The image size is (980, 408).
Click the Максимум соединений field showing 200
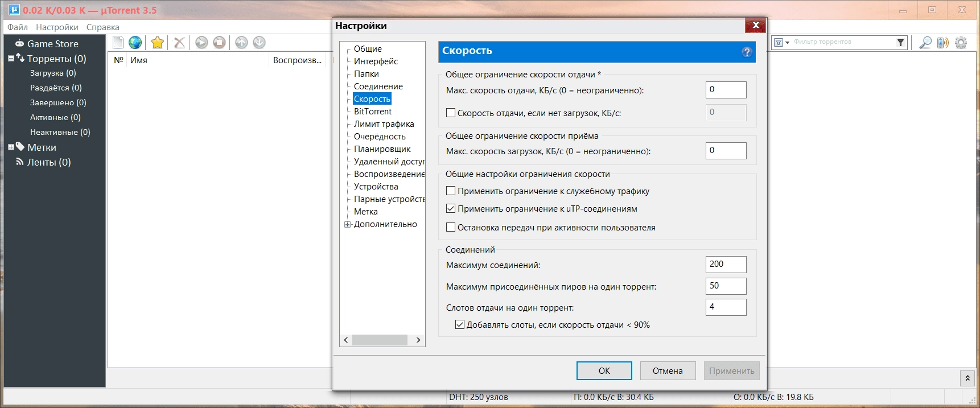tap(726, 264)
